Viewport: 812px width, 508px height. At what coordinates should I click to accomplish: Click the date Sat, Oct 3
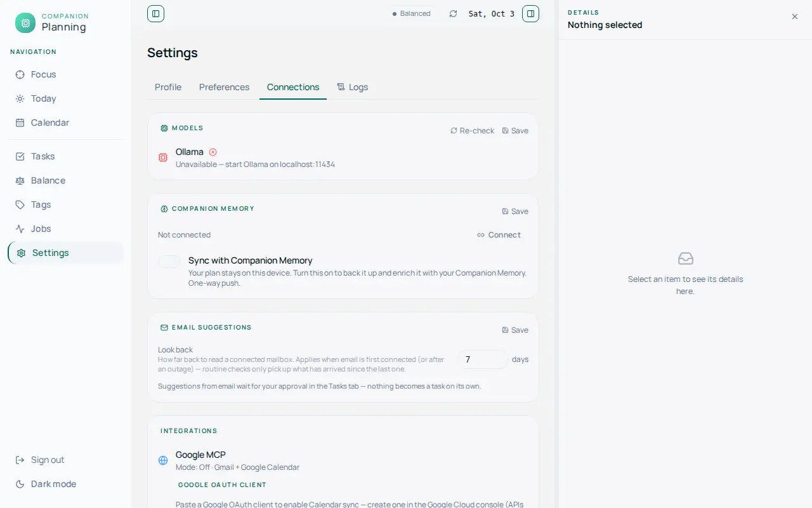coord(492,13)
